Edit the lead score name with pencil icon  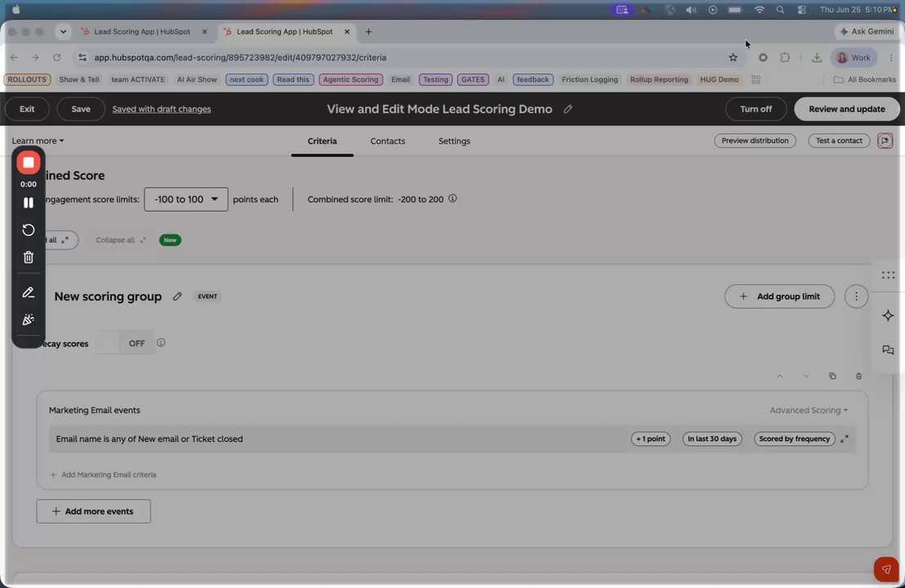pyautogui.click(x=568, y=109)
